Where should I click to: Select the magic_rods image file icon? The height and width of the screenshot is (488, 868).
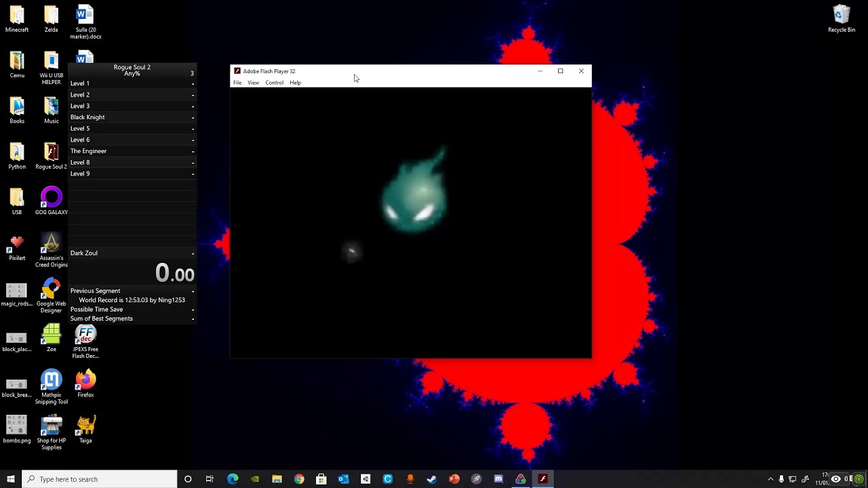[x=17, y=293]
